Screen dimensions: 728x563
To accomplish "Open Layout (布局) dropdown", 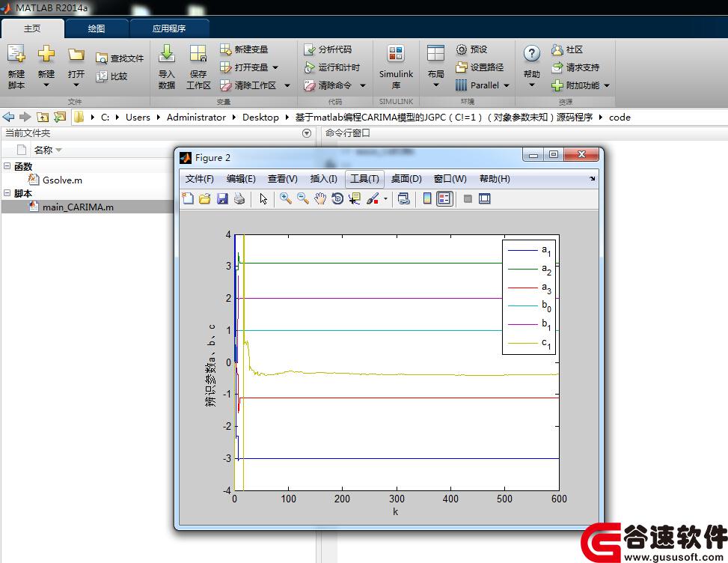I will (x=436, y=85).
